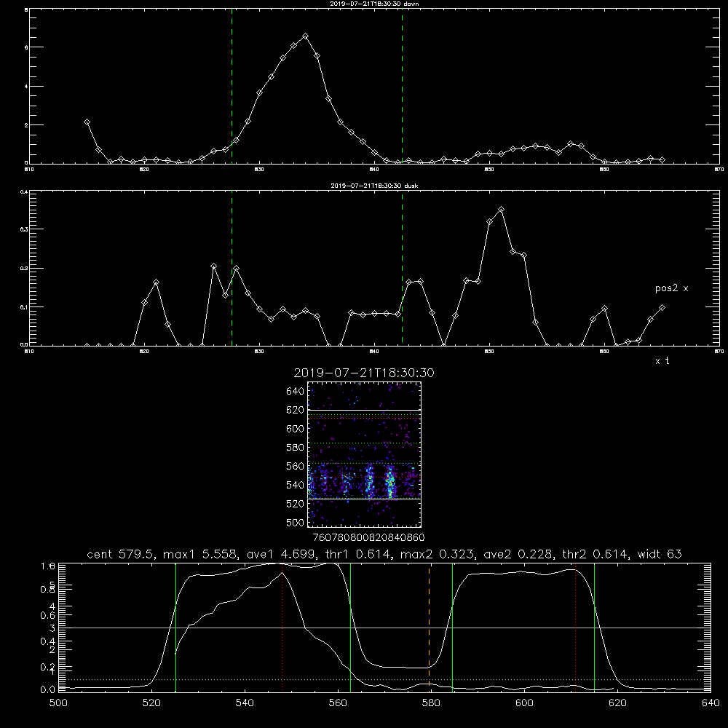The width and height of the screenshot is (728, 728).
Task: Click the '640' x-axis label of the bottom plot
Action: (x=711, y=703)
